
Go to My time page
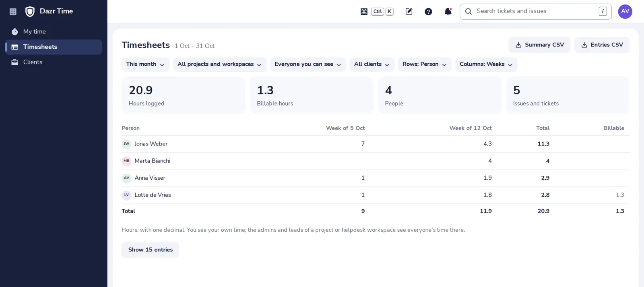[x=54, y=31]
